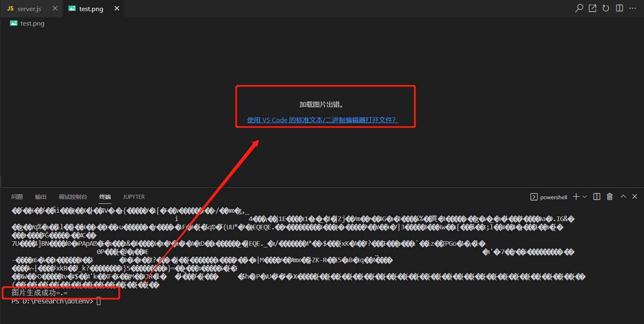Click the 加载图片出错 error message
The image size is (644, 324).
click(322, 105)
